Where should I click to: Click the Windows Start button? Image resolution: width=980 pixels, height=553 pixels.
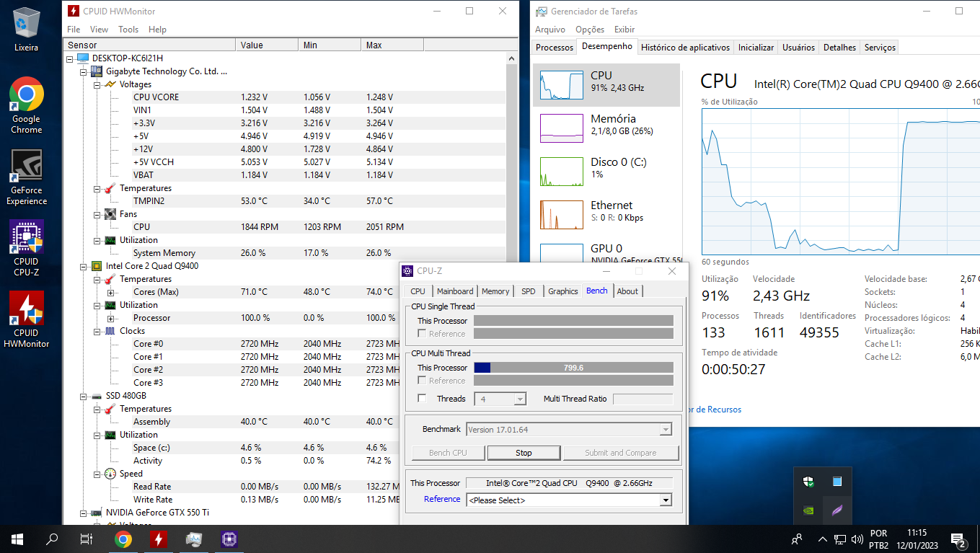(17, 539)
